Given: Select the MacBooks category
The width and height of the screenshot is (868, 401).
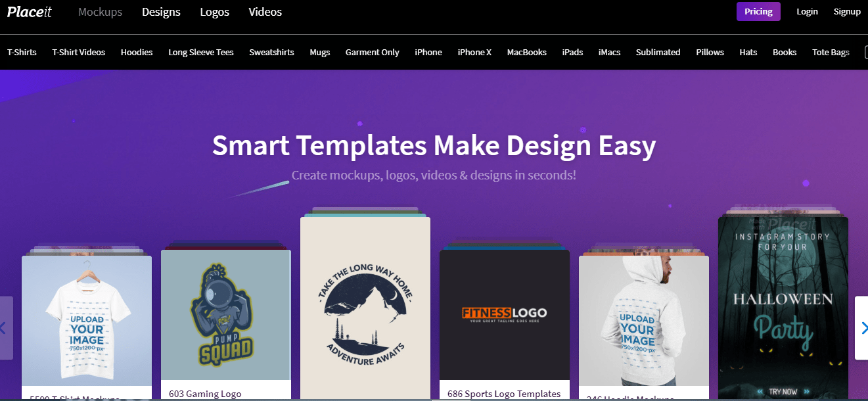Looking at the screenshot, I should point(527,53).
